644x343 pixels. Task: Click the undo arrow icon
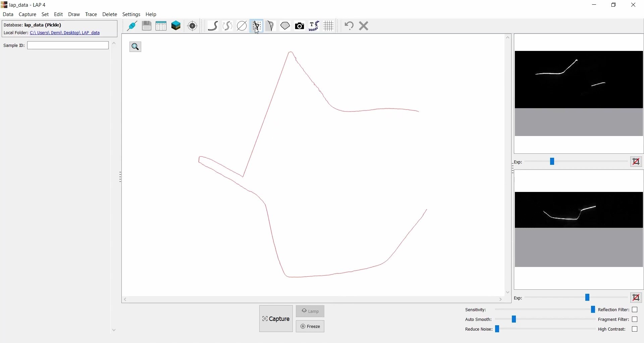[x=350, y=26]
